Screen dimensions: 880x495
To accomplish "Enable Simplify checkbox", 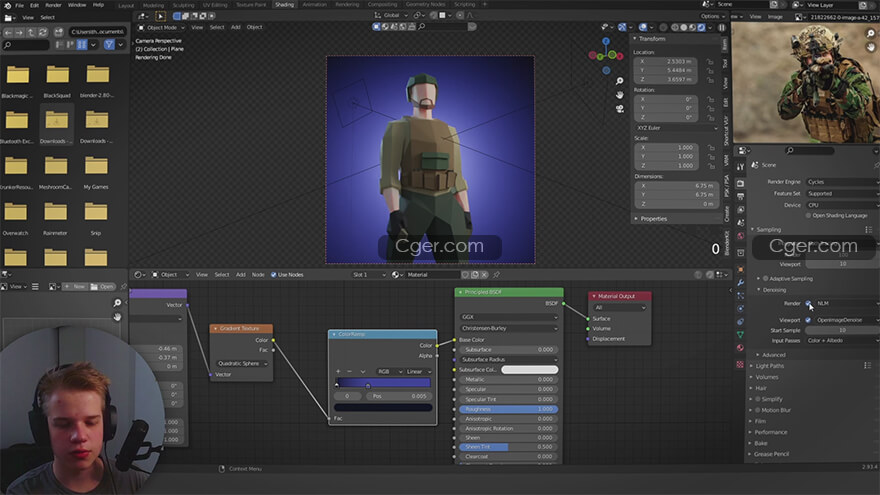I will pyautogui.click(x=758, y=399).
